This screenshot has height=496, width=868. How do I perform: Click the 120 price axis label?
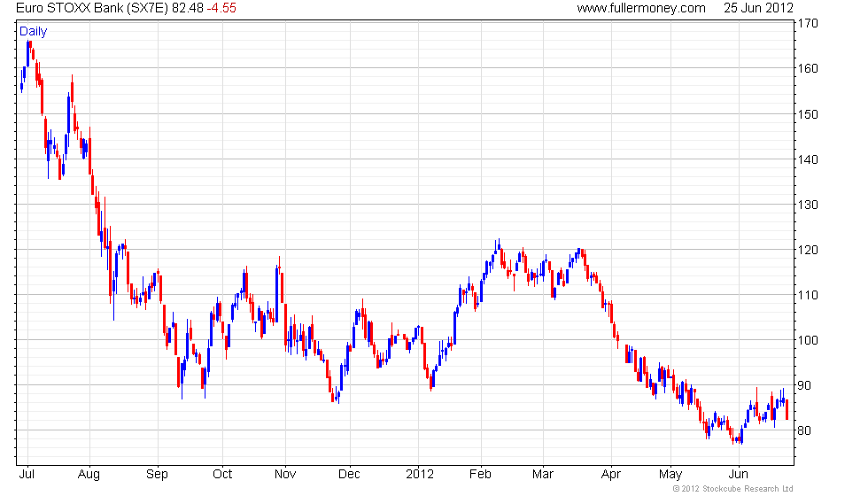(x=808, y=250)
